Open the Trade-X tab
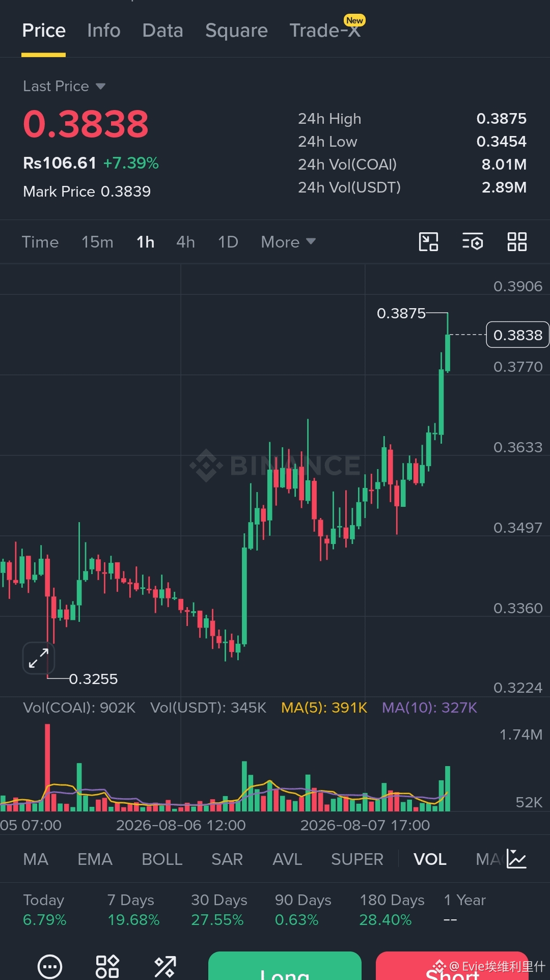Viewport: 550px width, 980px height. (x=325, y=31)
